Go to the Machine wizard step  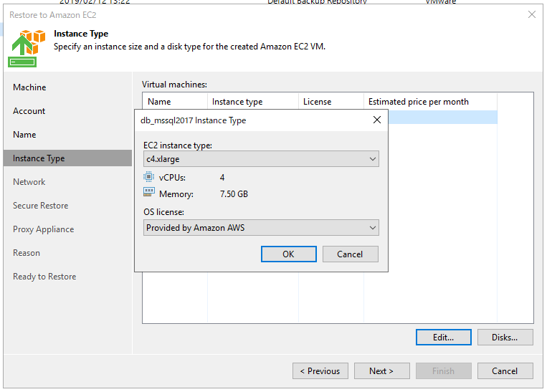(x=29, y=87)
